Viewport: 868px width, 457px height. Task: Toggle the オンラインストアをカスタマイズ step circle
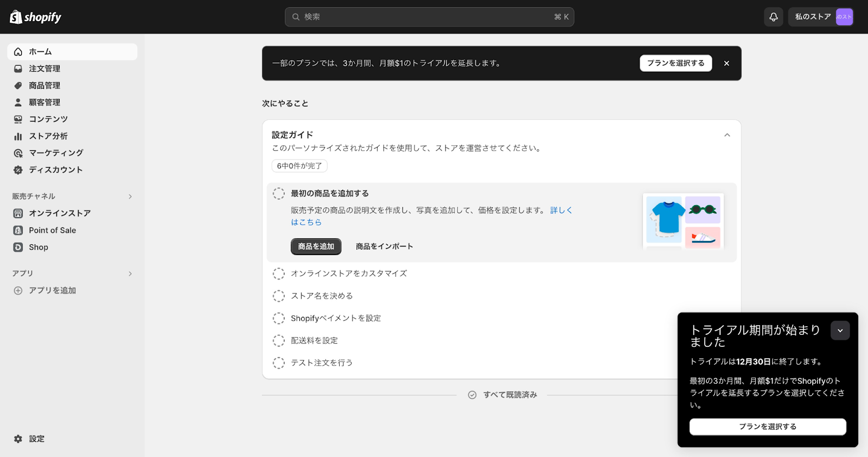point(278,274)
